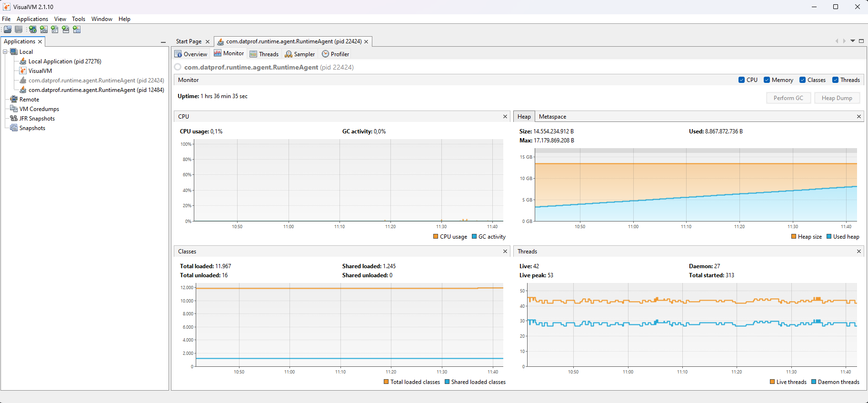Click the Heap Dump button

837,98
